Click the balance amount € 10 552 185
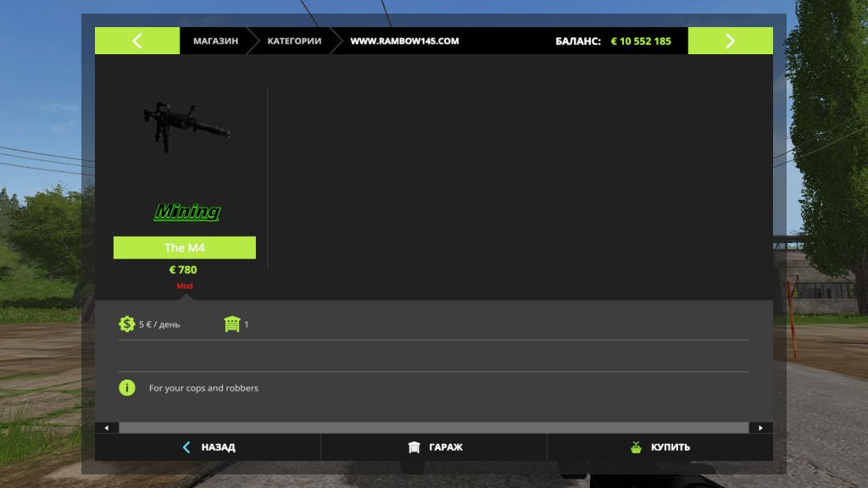 pos(641,41)
